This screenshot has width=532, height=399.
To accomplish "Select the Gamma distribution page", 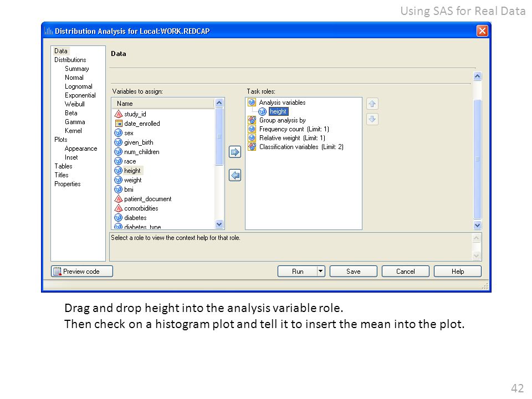I will point(75,121).
